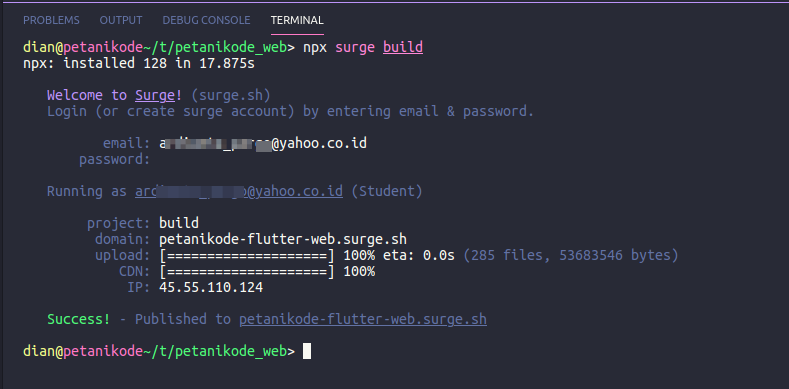
Task: Click the CDN progress bar
Action: tap(247, 272)
